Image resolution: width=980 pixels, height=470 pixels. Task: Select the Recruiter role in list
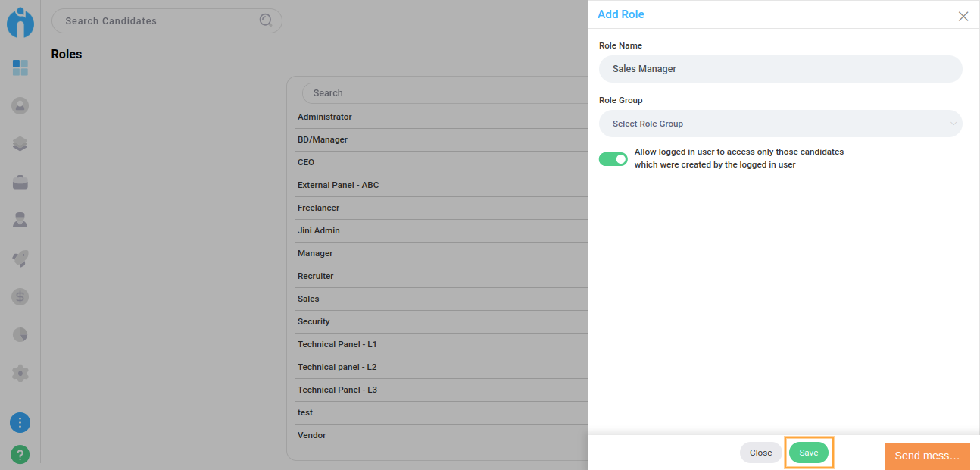[x=316, y=276]
